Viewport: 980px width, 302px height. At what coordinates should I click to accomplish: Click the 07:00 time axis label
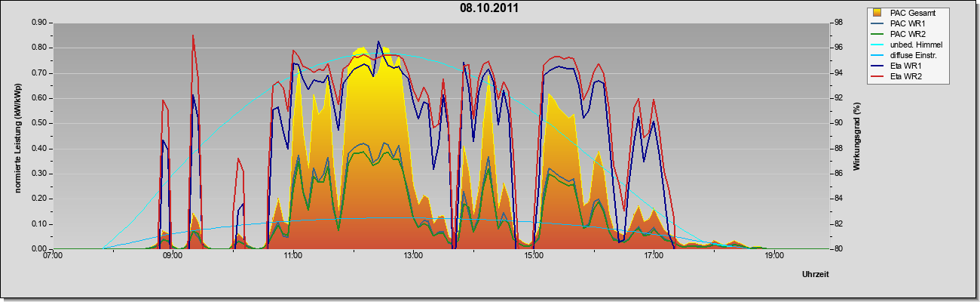53,256
